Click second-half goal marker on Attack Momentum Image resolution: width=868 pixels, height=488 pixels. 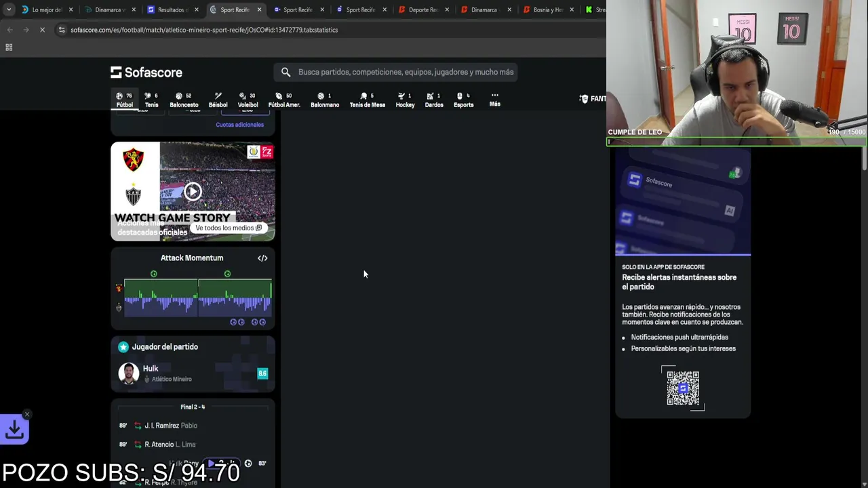227,274
